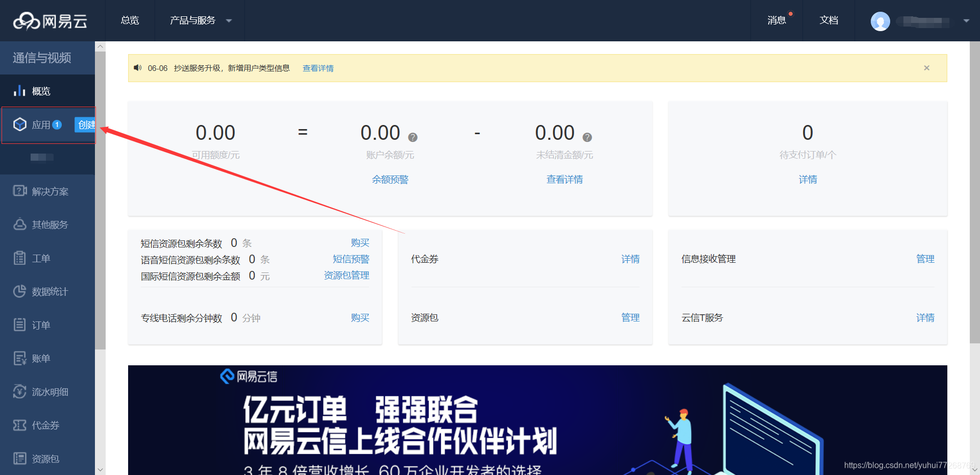The width and height of the screenshot is (980, 475).
Task: Click 购买 for 短信资源包剩余条数
Action: (x=360, y=243)
